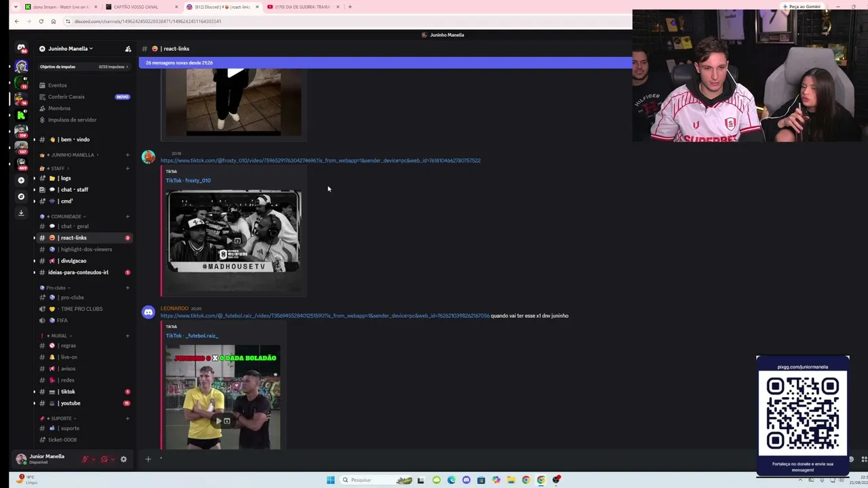Viewport: 868px width, 488px height.
Task: Switch to CAPITÃO VOSSO CANAL tab
Action: [x=141, y=7]
